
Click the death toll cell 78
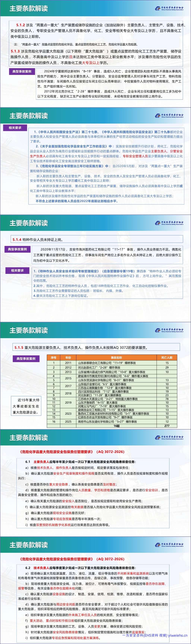(167, 399)
